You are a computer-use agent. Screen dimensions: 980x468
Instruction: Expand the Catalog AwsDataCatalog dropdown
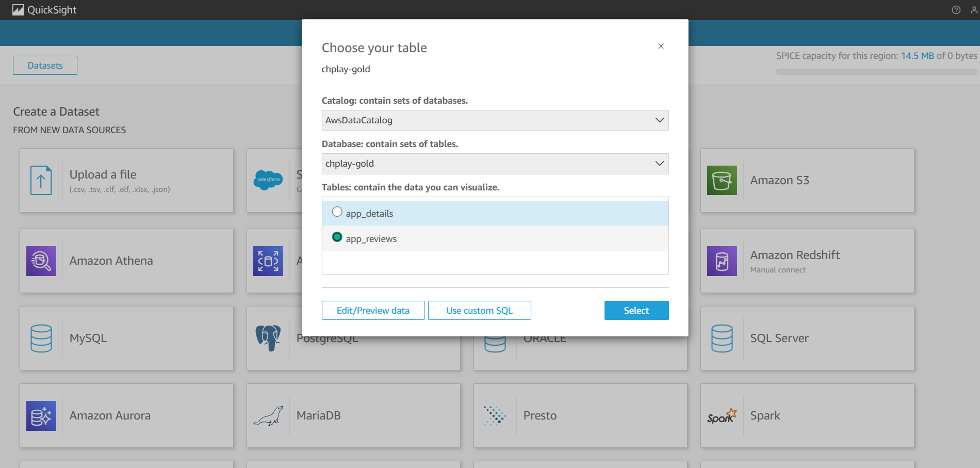pyautogui.click(x=495, y=120)
